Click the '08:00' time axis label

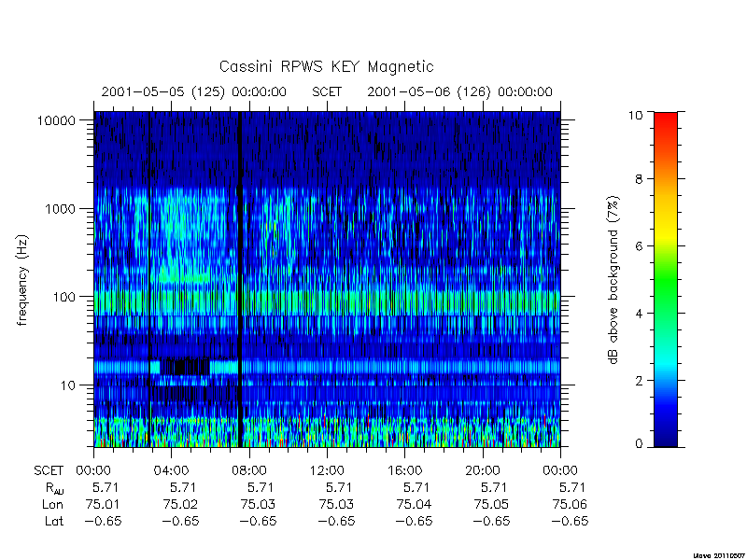[x=249, y=471]
